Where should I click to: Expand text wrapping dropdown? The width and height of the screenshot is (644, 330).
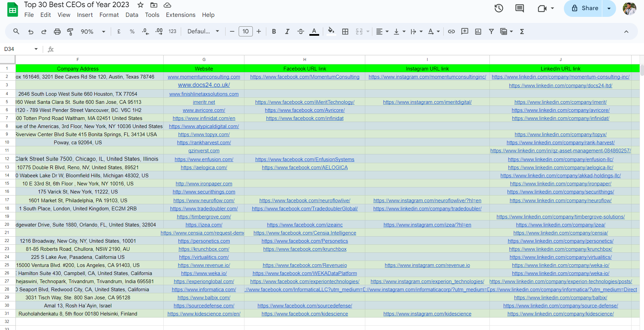pyautogui.click(x=421, y=32)
